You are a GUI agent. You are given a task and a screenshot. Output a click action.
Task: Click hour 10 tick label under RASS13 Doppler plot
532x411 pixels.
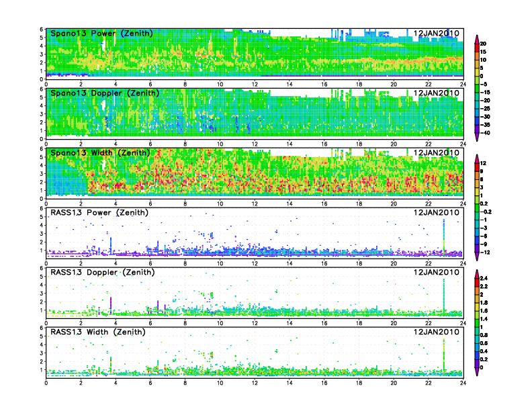(220, 323)
